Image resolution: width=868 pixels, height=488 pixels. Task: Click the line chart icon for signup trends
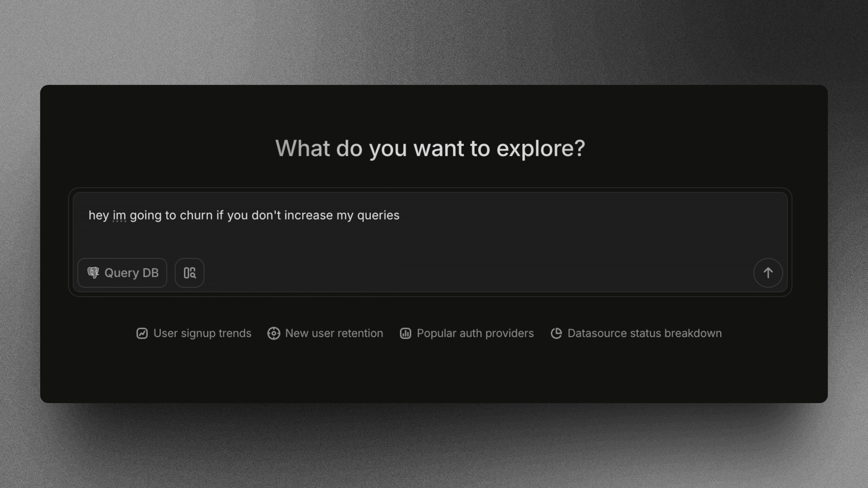click(142, 333)
